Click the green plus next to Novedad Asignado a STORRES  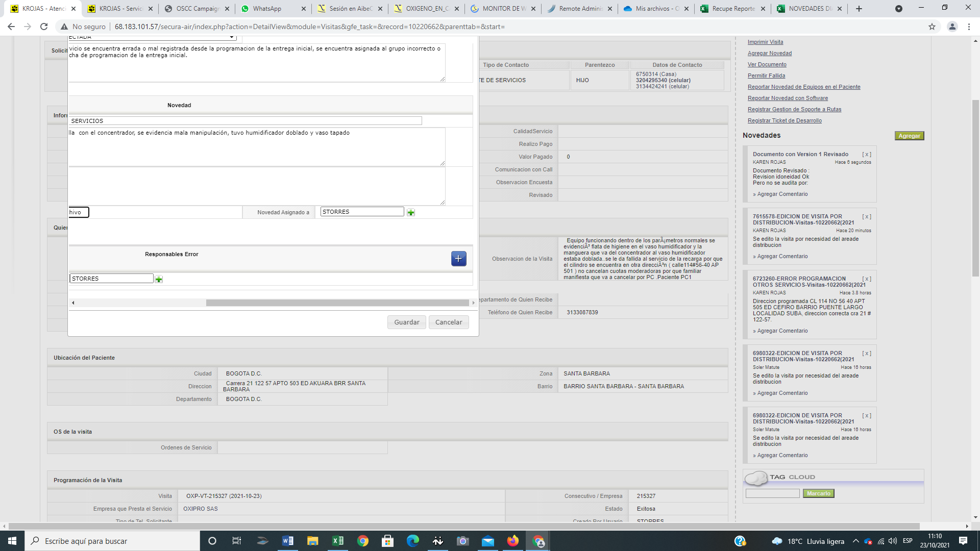[411, 212]
